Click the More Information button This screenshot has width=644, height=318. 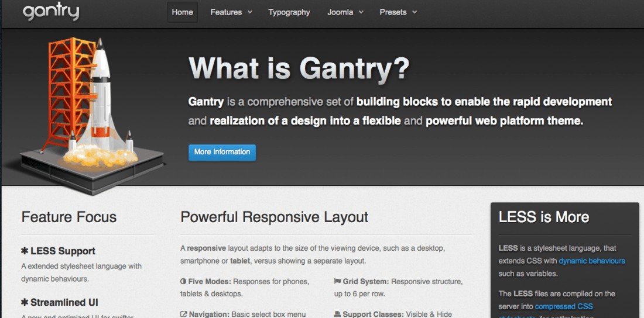222,152
